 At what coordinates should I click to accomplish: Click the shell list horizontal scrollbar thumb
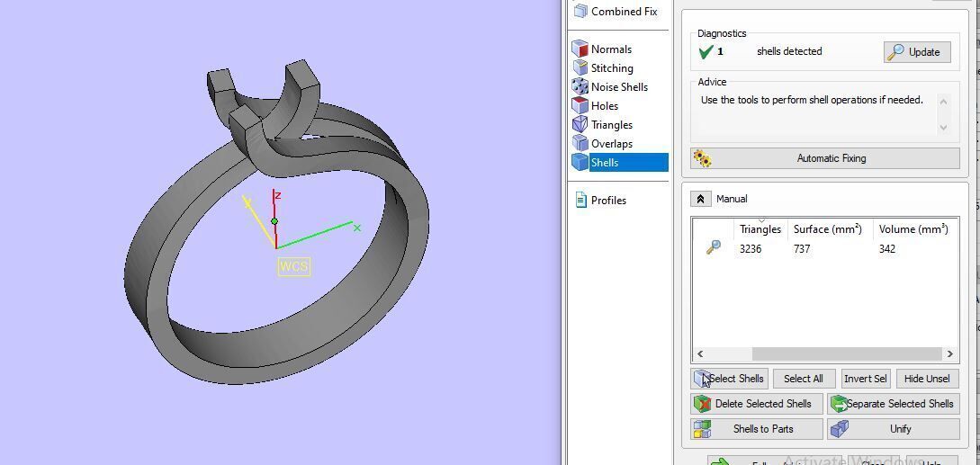(847, 353)
